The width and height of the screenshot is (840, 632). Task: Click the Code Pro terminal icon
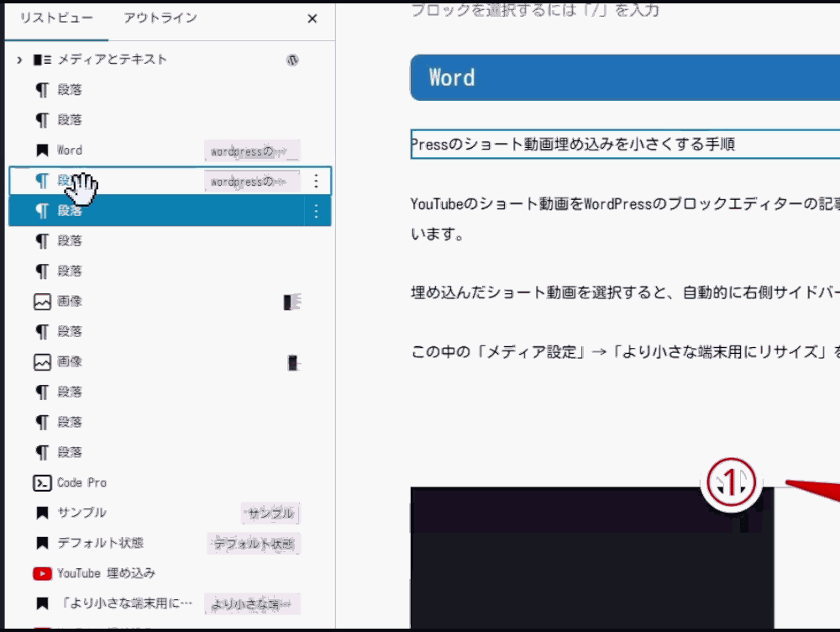(x=41, y=482)
